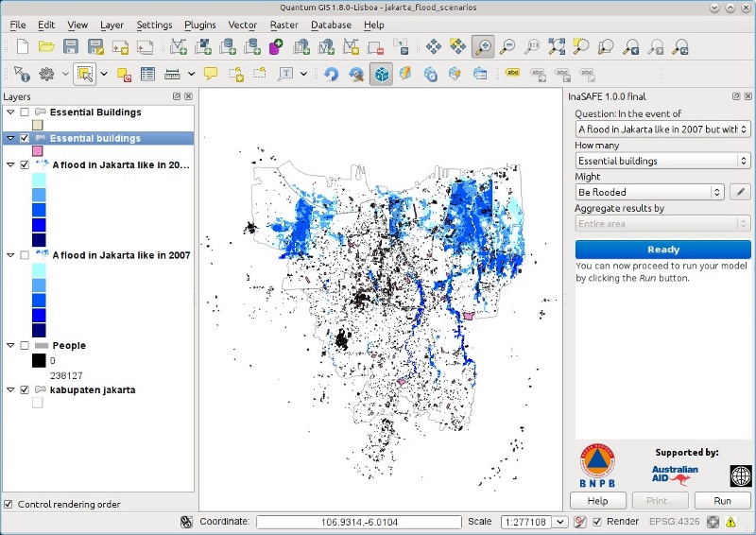Show the 'A flood in Jakarta like in 2007' layer
756x535 pixels.
point(25,254)
